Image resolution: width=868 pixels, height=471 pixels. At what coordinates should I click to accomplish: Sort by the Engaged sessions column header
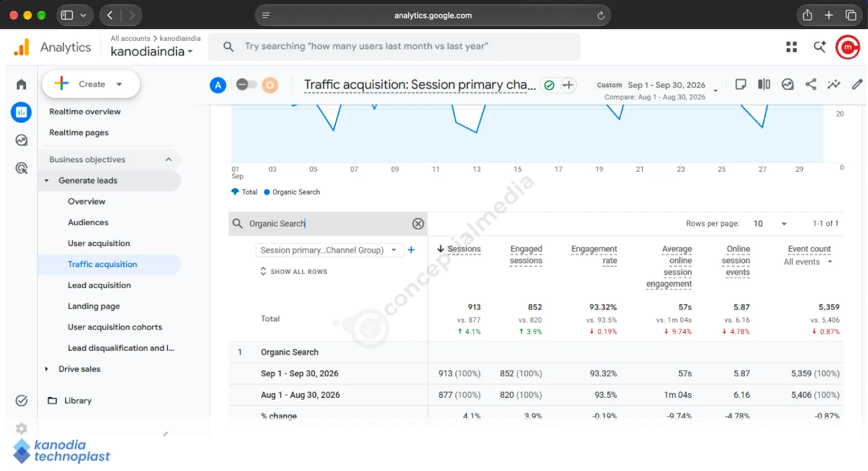[x=526, y=255]
